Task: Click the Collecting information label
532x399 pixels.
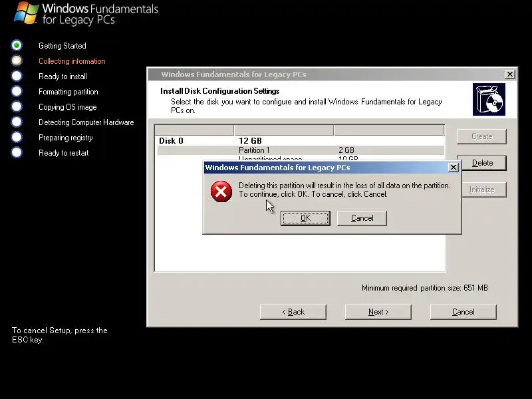Action: coord(72,61)
